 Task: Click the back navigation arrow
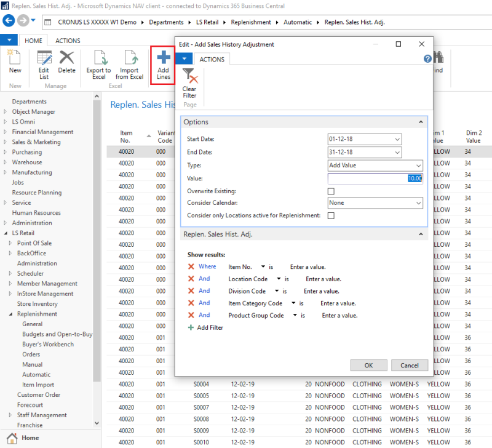click(9, 21)
